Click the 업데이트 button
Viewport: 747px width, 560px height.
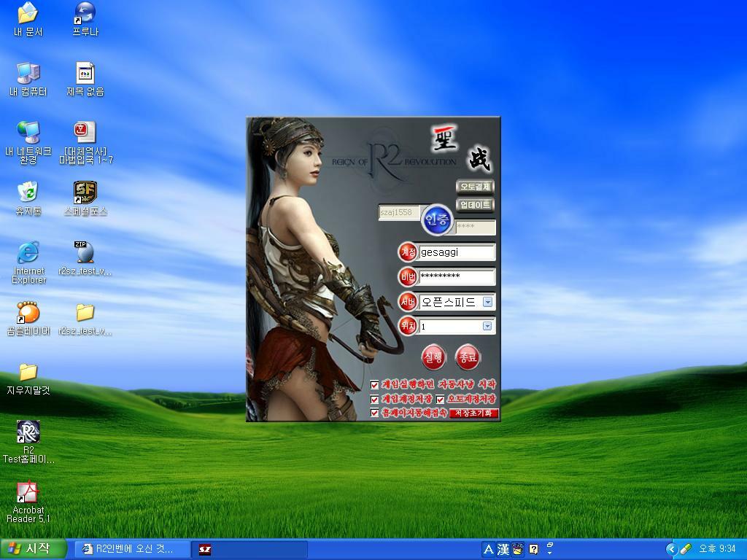(x=475, y=205)
